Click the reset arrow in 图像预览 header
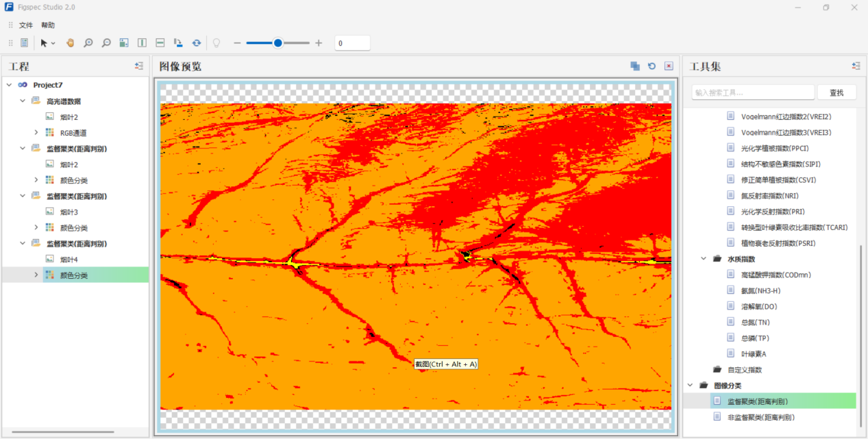This screenshot has height=439, width=868. click(652, 66)
